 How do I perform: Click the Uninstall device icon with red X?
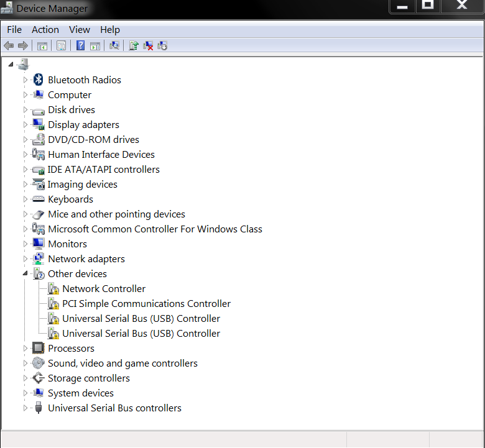[x=148, y=46]
